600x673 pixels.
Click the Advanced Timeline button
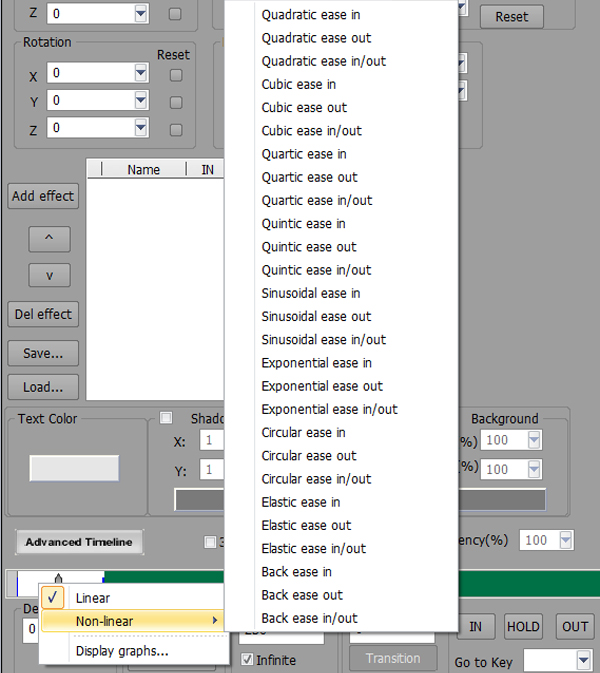(x=79, y=542)
